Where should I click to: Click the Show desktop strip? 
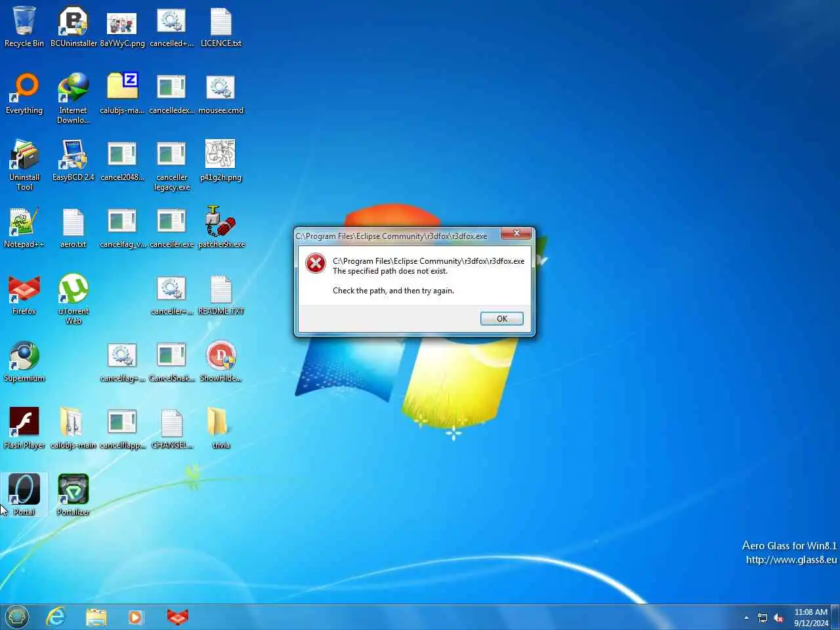point(835,617)
